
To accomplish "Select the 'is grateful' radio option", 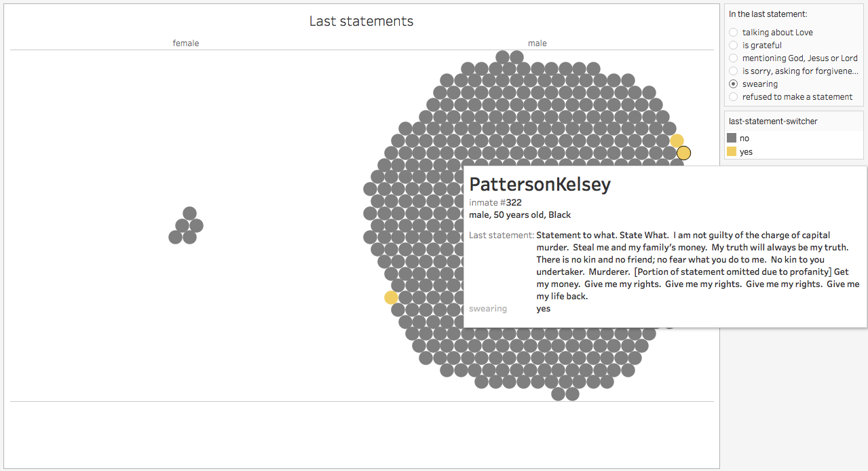I will click(733, 45).
